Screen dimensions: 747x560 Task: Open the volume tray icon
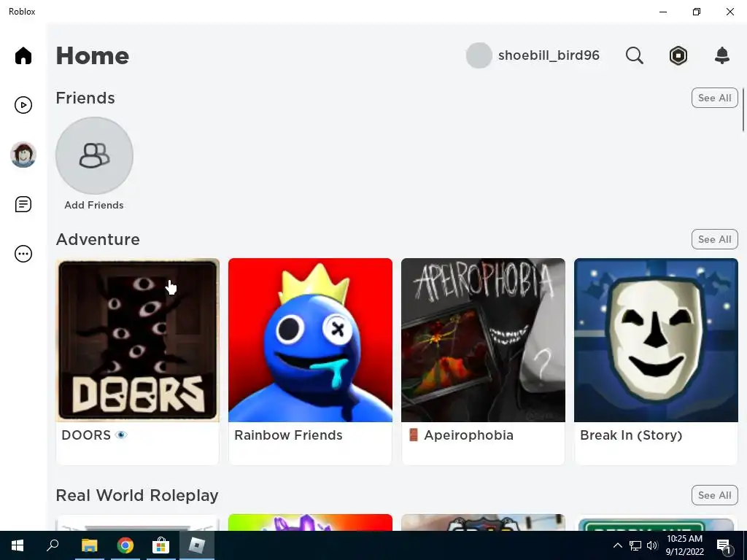pos(652,545)
